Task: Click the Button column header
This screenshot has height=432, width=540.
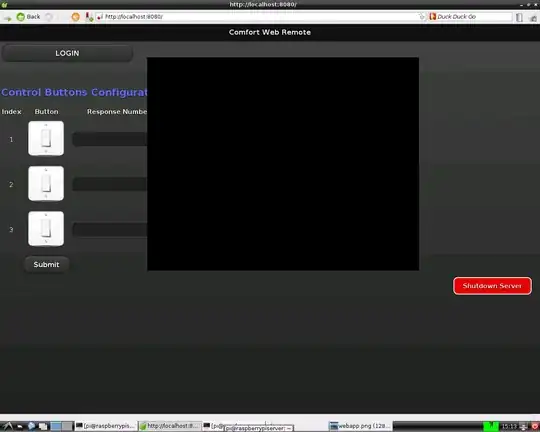Action: (x=46, y=112)
